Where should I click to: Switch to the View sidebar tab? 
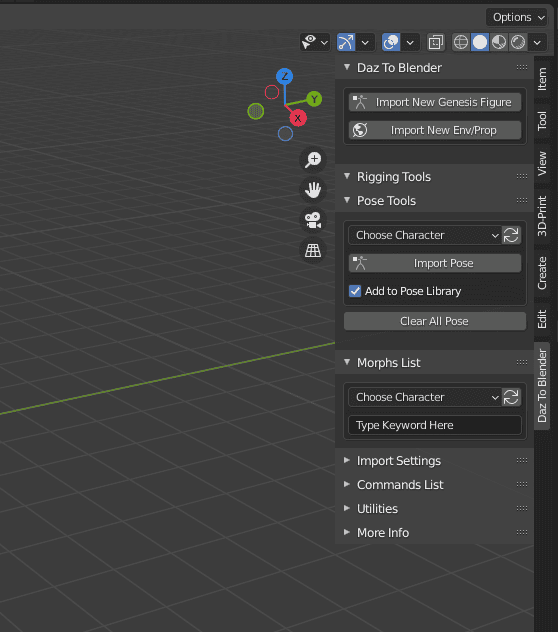pos(542,163)
